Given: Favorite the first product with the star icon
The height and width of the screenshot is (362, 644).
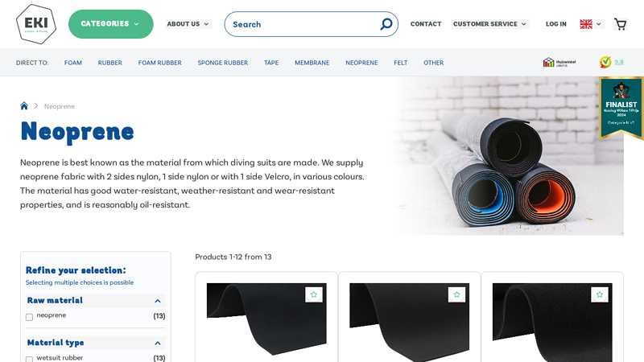Looking at the screenshot, I should pos(314,294).
